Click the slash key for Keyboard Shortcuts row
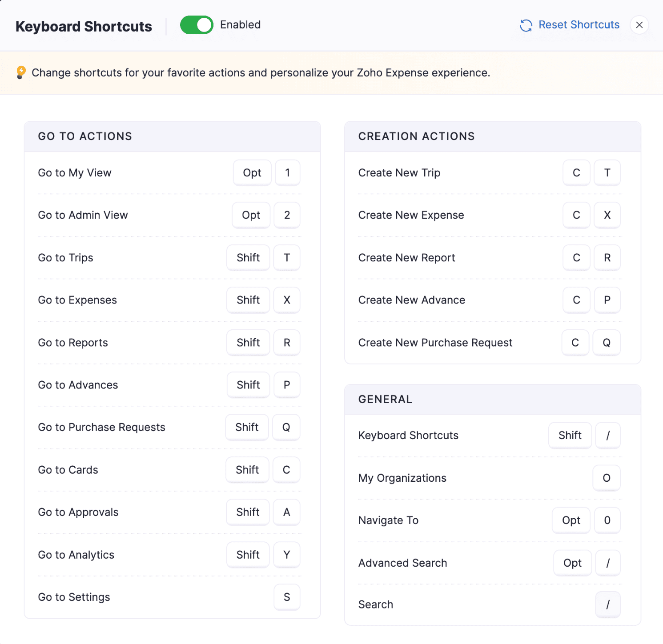The height and width of the screenshot is (644, 663). (x=607, y=436)
